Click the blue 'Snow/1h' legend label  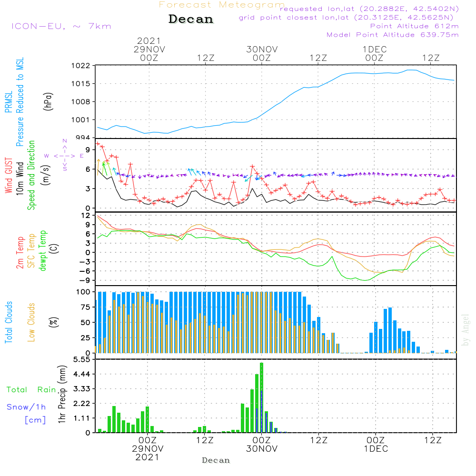26,407
